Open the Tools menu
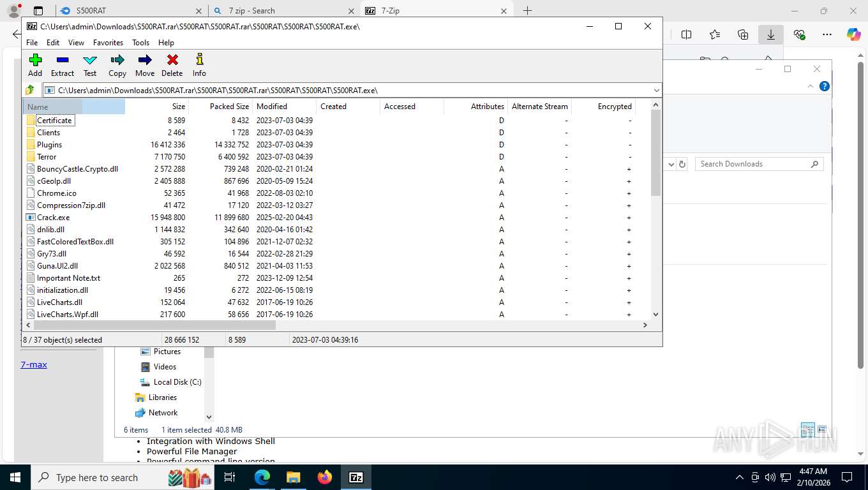Viewport: 868px width, 490px height. tap(140, 42)
